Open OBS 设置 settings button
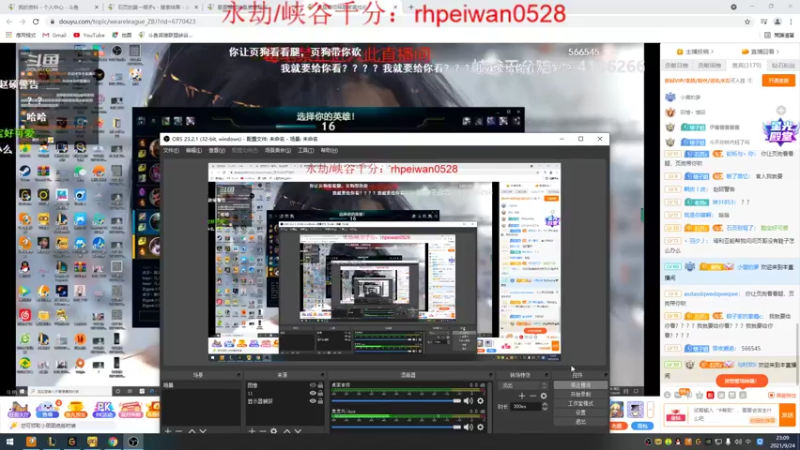Viewport: 800px width, 450px height. click(580, 412)
